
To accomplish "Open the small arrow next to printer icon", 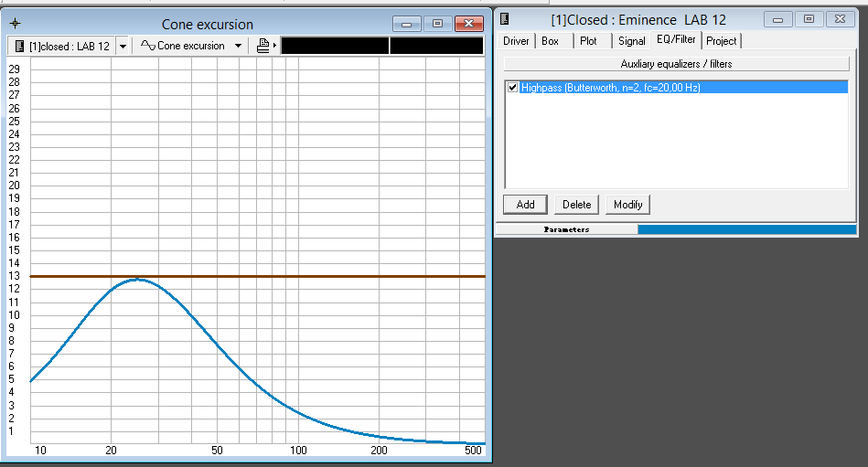I will [x=274, y=46].
